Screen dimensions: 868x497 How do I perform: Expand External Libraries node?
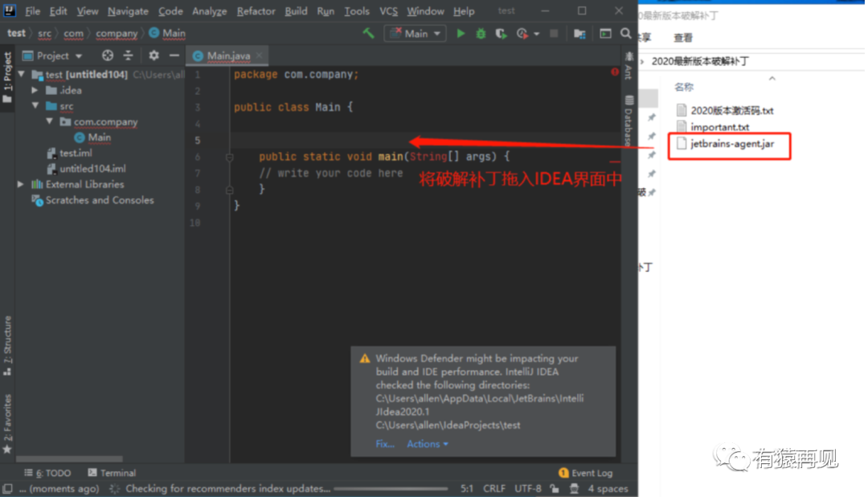tap(20, 184)
